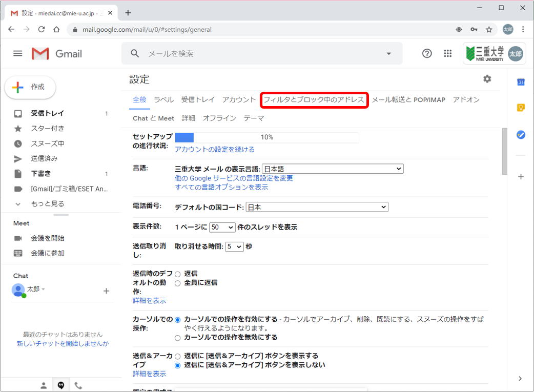
Task: Click 詳細を表示 under send & archive
Action: point(150,374)
